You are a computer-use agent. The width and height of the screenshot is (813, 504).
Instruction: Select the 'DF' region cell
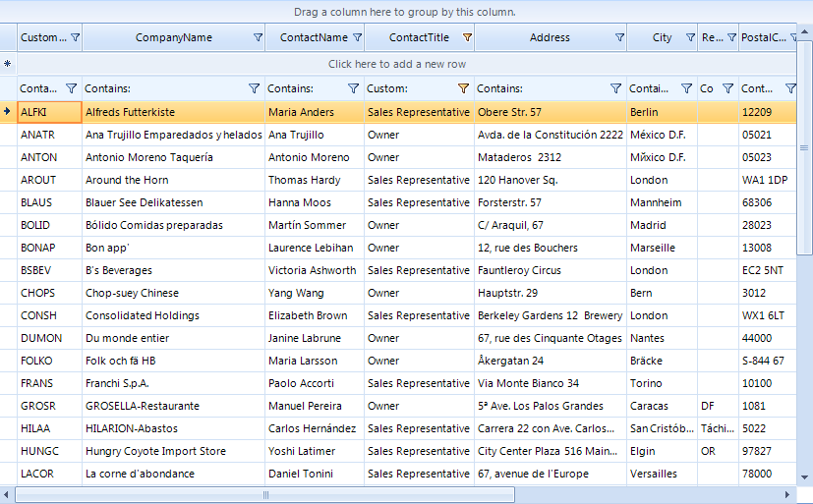(718, 406)
